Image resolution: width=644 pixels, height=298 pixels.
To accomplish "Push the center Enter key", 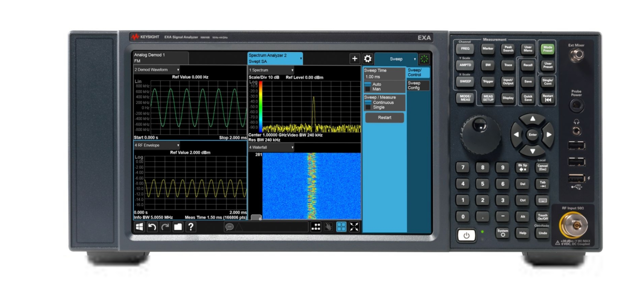I will [x=533, y=135].
